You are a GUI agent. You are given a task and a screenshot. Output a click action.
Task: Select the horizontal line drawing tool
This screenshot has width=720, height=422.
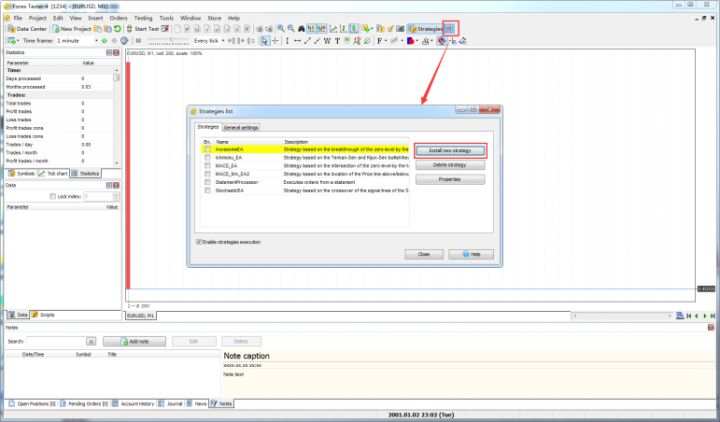coord(297,41)
